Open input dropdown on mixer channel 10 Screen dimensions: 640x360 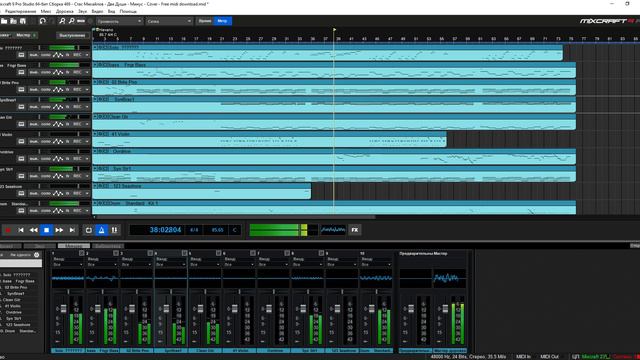pos(376,264)
